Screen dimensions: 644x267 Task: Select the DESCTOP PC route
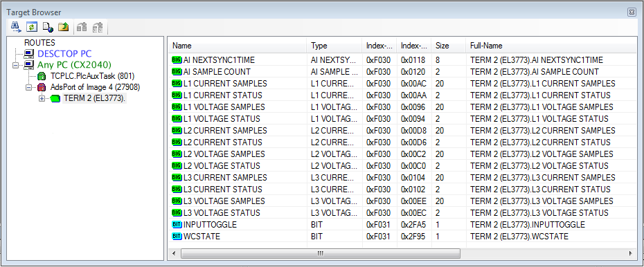pos(64,54)
